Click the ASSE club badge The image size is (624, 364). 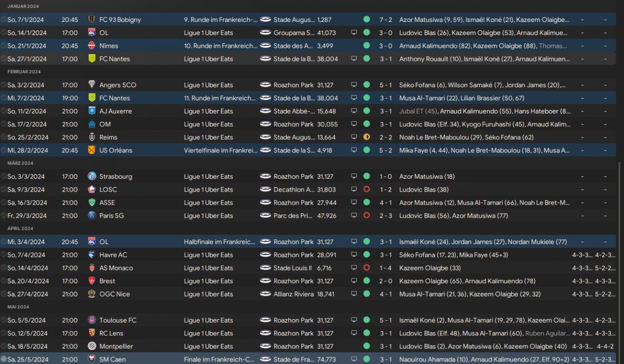[x=91, y=203]
